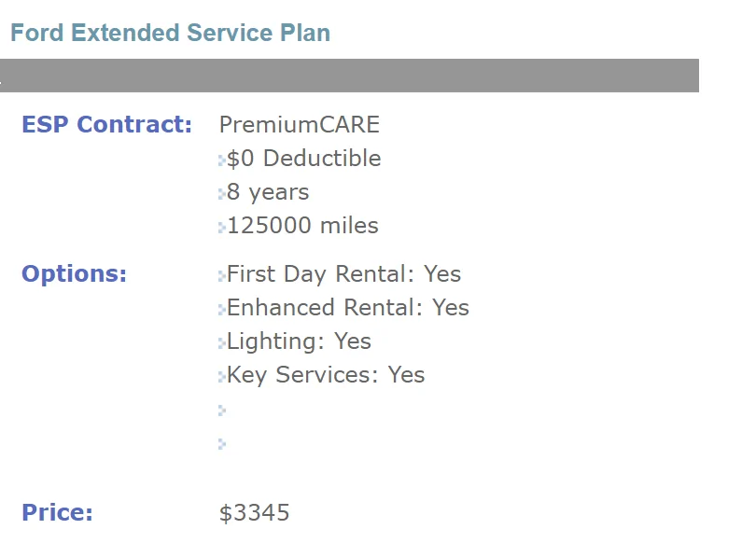Select the $0 Deductible text

click(303, 159)
